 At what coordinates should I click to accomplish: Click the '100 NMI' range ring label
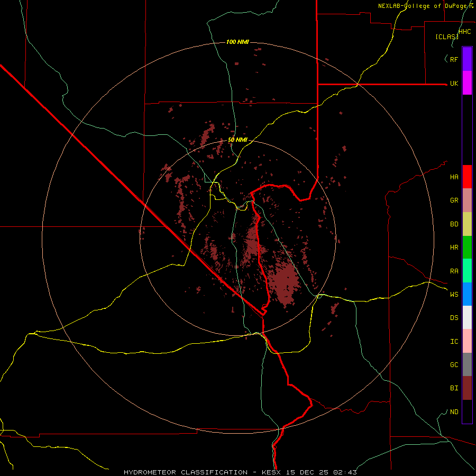pos(237,42)
